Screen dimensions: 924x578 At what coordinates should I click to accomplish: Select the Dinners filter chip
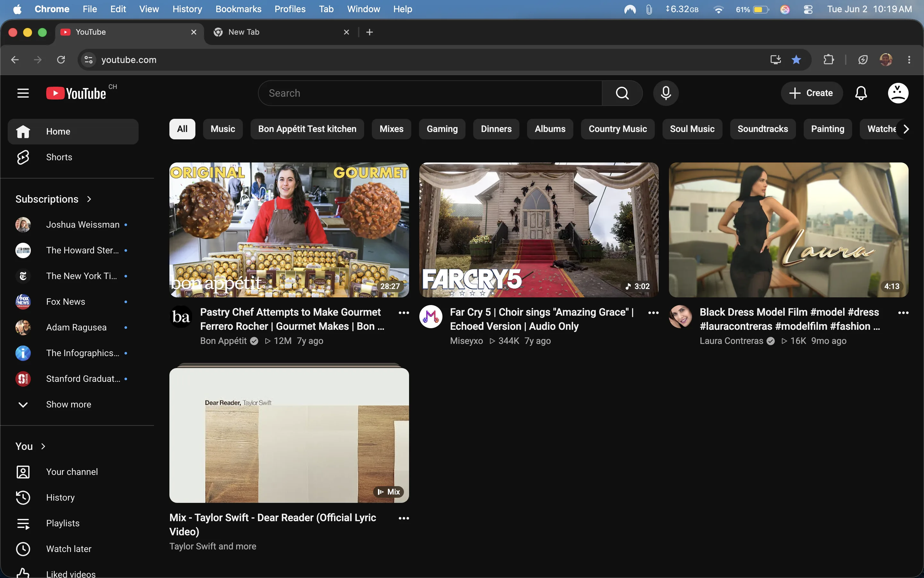496,129
